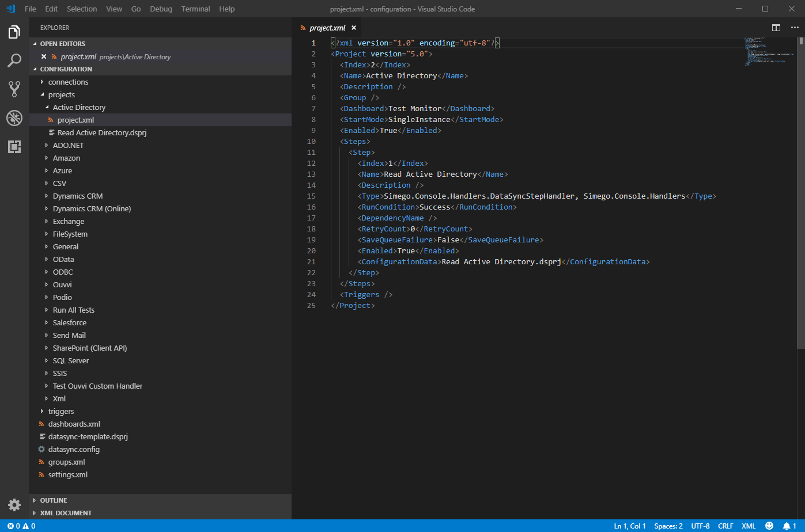Screen dimensions: 805x532
Task: Close the project.xml editor tab
Action: [354, 28]
